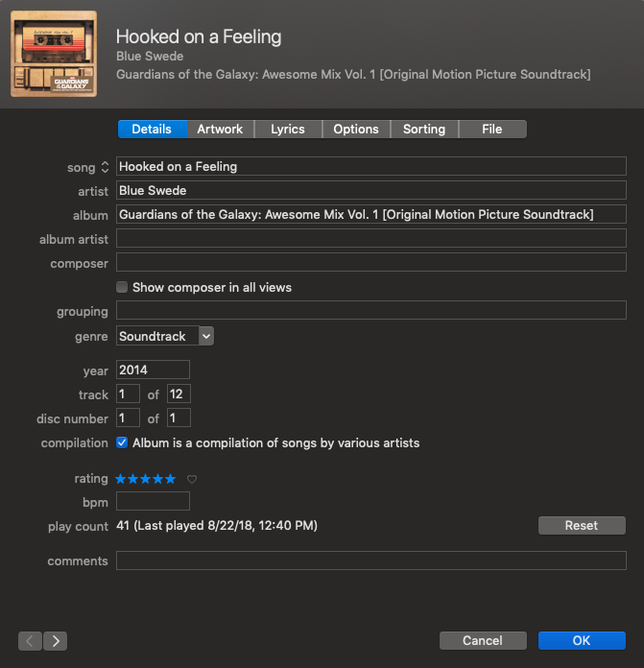Image resolution: width=644 pixels, height=668 pixels.
Task: Open the Soundtrack genre dropdown
Action: [206, 337]
